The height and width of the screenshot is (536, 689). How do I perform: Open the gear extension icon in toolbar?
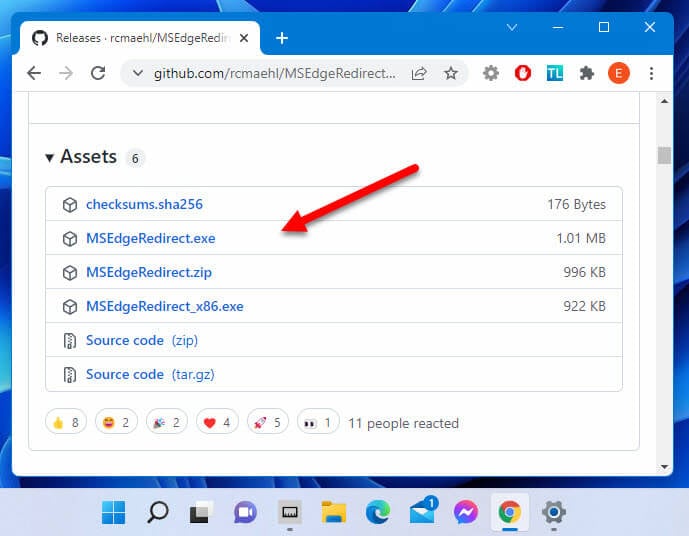(x=491, y=73)
